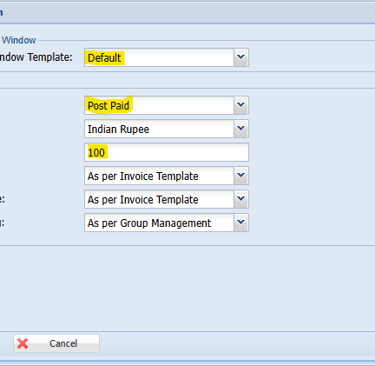The height and width of the screenshot is (366, 375).
Task: Click the red X icon on Cancel
Action: tap(23, 343)
